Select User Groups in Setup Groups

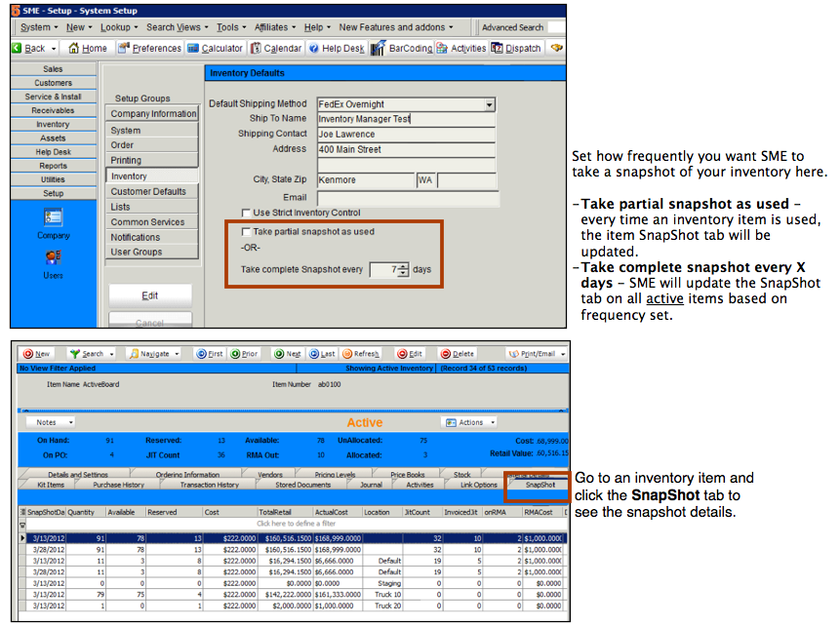pos(152,253)
